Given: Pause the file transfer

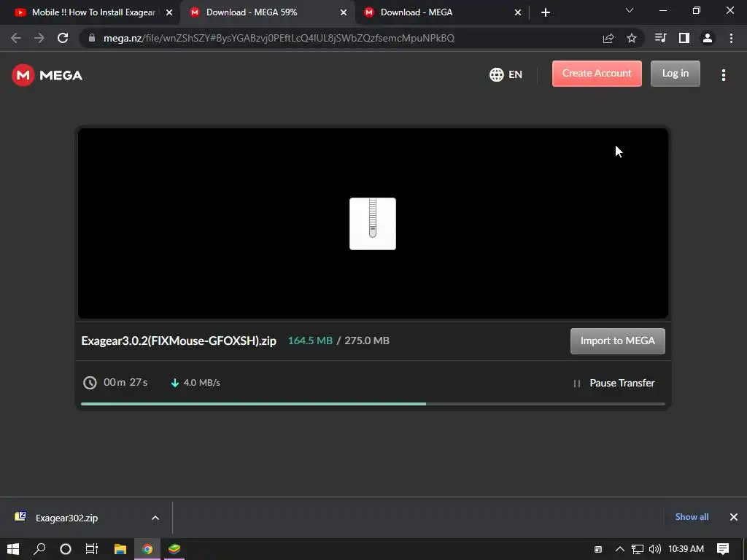Looking at the screenshot, I should (x=614, y=383).
